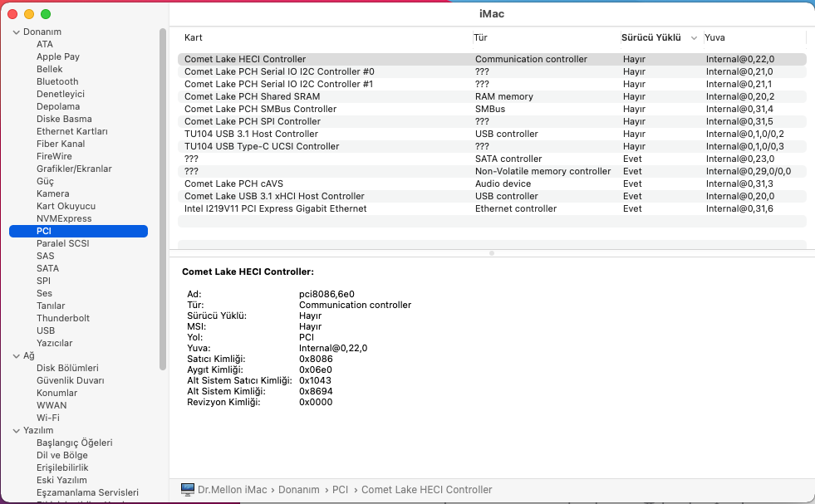Sort by the Sürücü Yüklü column header
The width and height of the screenshot is (815, 504).
[651, 37]
